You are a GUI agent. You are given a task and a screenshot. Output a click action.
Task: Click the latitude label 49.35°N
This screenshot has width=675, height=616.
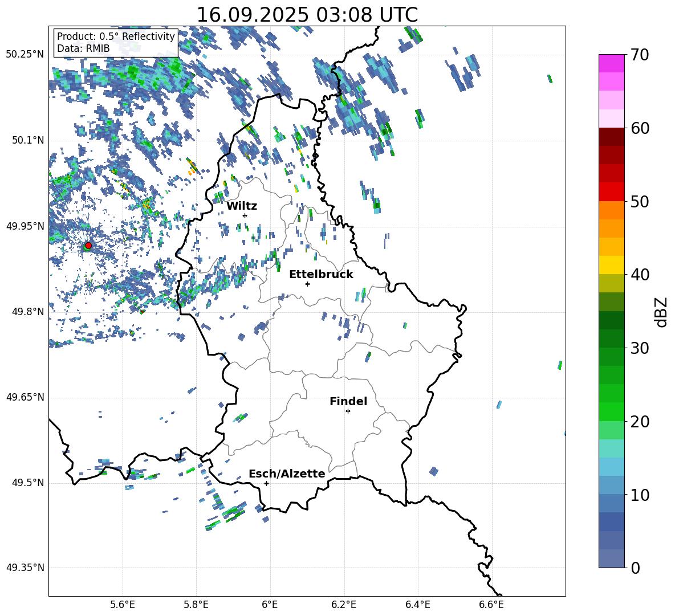(x=26, y=568)
